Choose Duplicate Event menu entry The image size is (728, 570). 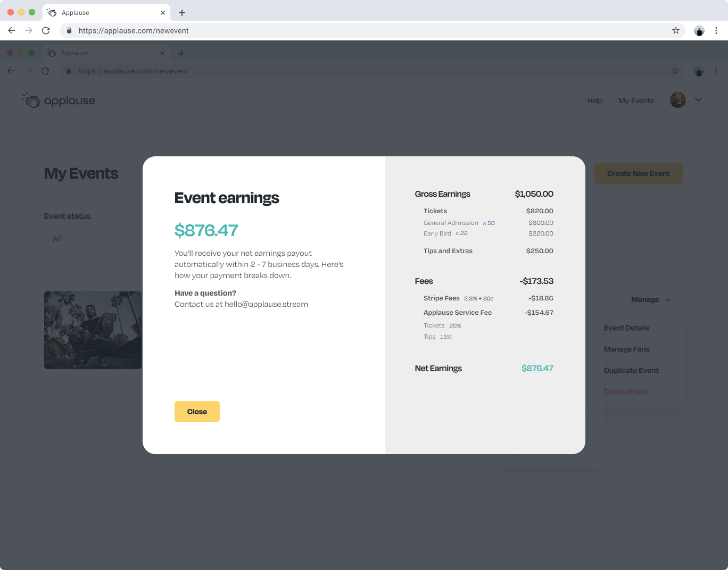coord(631,371)
